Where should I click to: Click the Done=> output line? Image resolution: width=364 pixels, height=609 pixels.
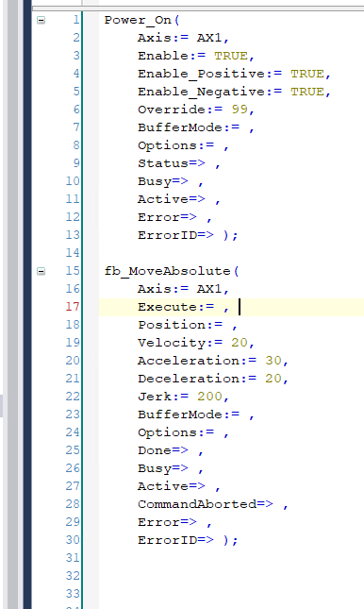pos(171,450)
